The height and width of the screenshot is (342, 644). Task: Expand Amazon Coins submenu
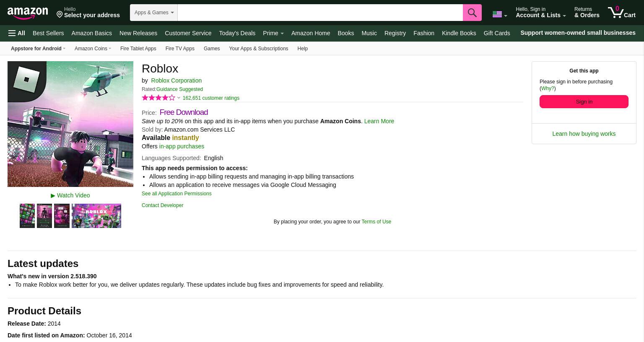[x=93, y=49]
